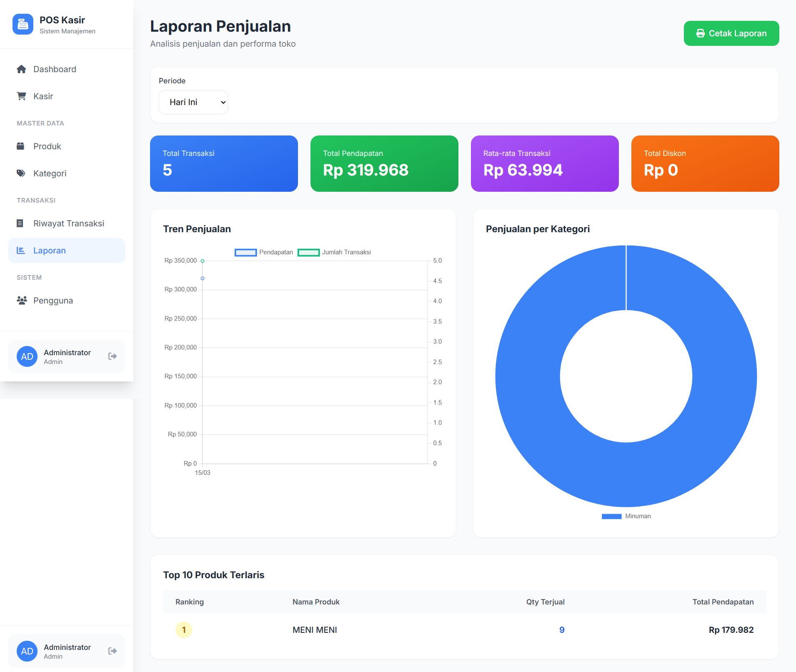Screen dimensions: 796x672
Task: Click the Laporan chart icon in sidebar
Action: tap(21, 251)
